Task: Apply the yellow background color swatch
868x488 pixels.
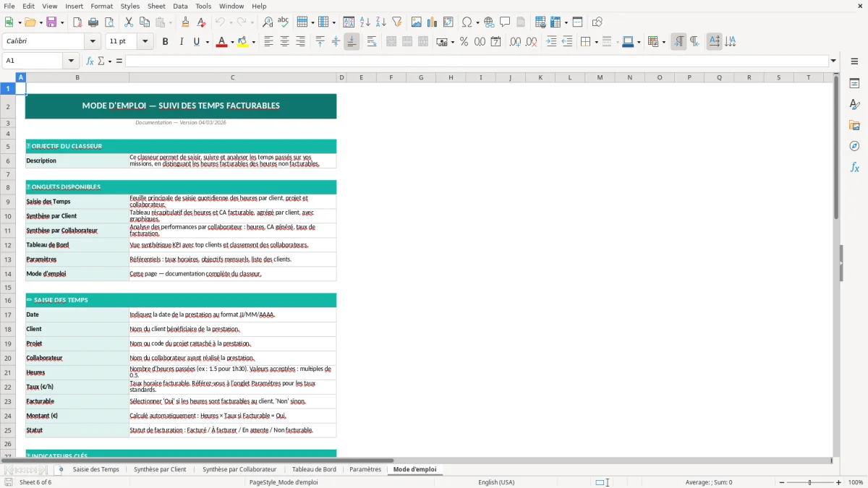Action: point(242,42)
